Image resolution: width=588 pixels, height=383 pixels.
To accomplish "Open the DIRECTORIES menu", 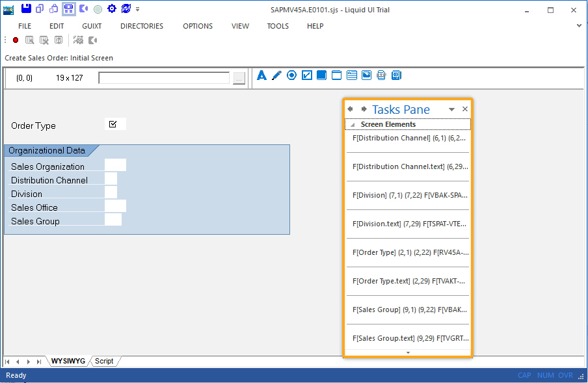I will 142,26.
